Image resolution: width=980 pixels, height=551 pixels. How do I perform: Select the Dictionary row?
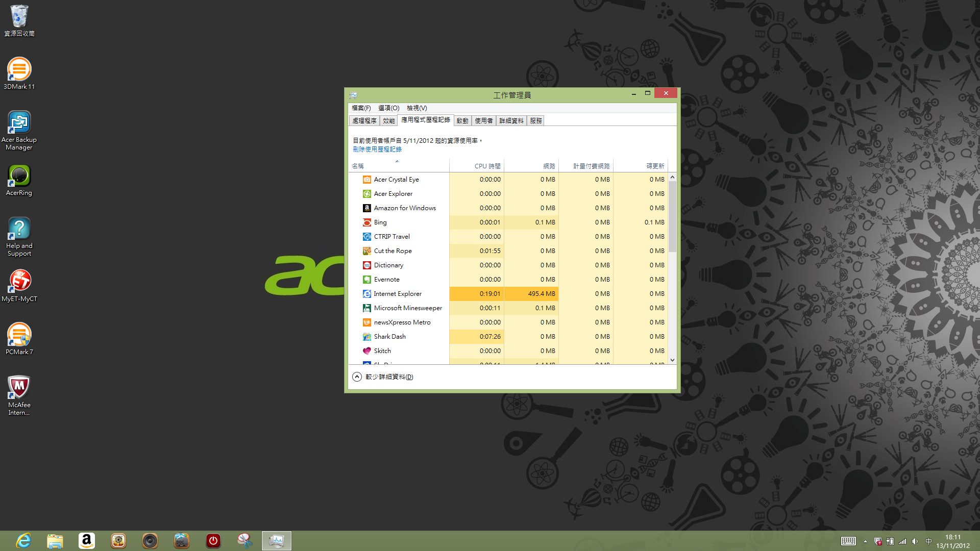pos(508,265)
